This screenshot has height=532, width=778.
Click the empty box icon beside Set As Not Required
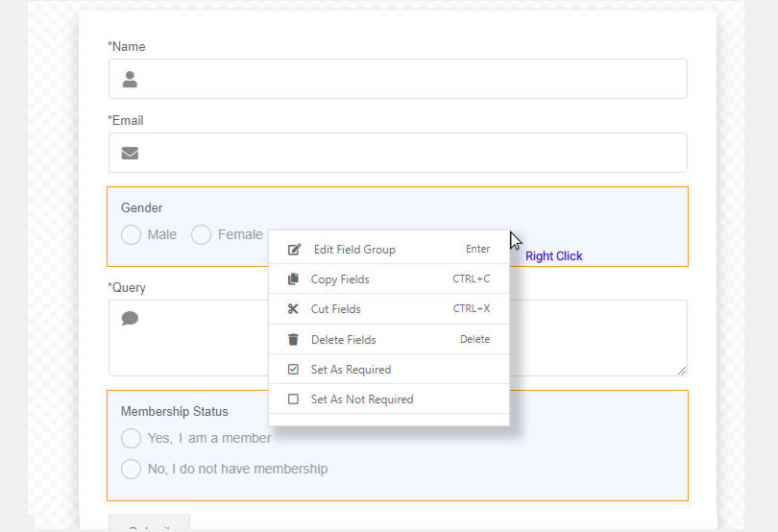click(x=293, y=399)
